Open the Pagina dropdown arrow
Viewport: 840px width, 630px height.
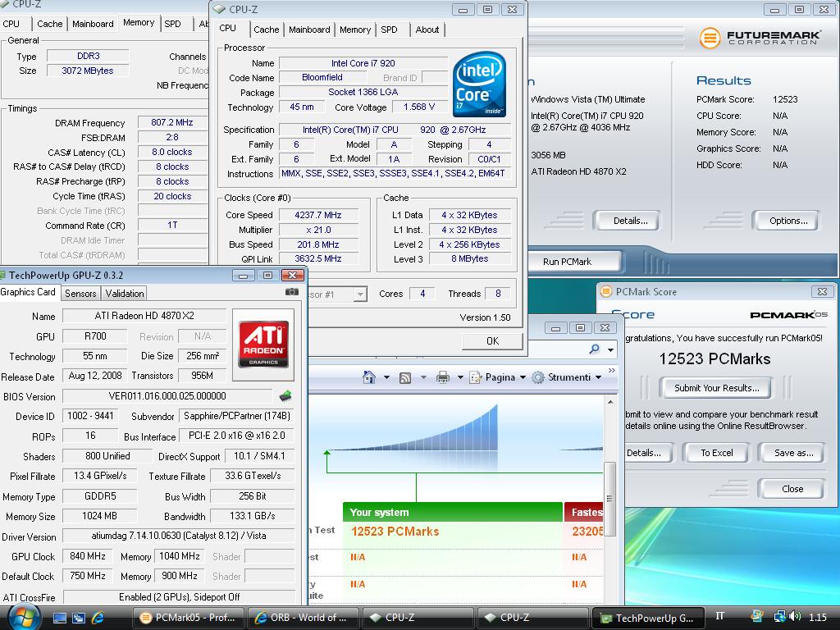click(523, 377)
